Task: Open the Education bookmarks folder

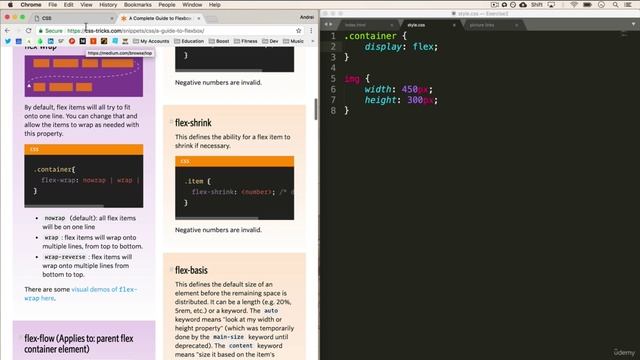Action: coord(189,41)
